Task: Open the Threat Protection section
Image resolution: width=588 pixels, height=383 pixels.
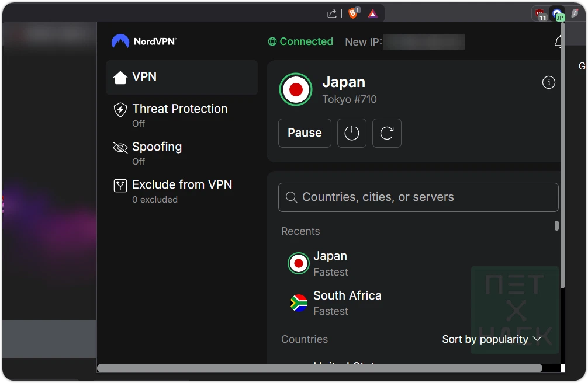Action: pos(179,109)
